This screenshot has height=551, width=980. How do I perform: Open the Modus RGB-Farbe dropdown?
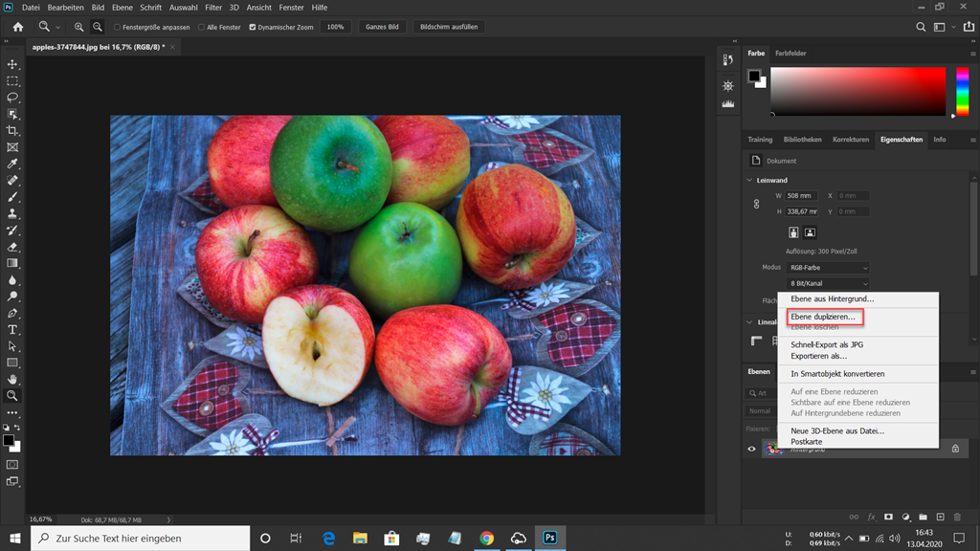pyautogui.click(x=828, y=268)
